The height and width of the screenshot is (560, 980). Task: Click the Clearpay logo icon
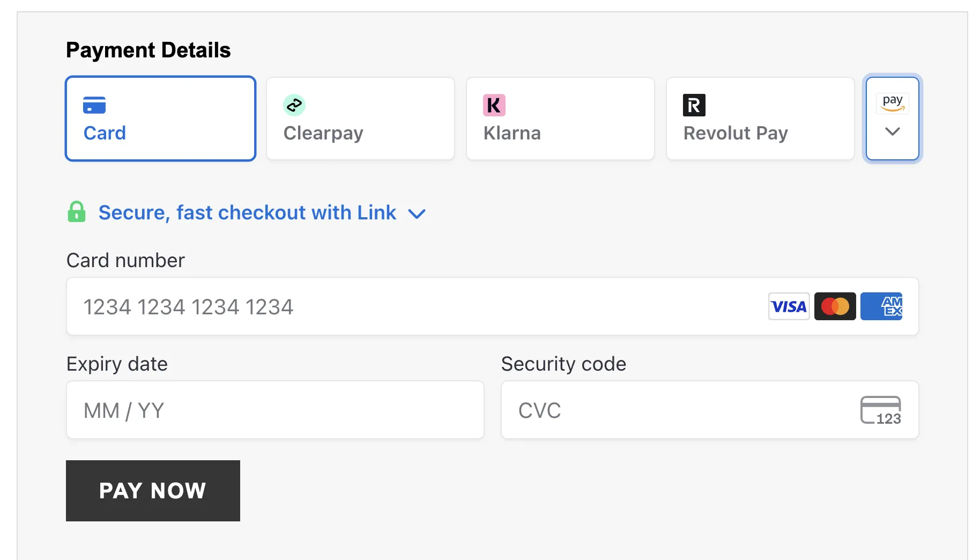[294, 106]
